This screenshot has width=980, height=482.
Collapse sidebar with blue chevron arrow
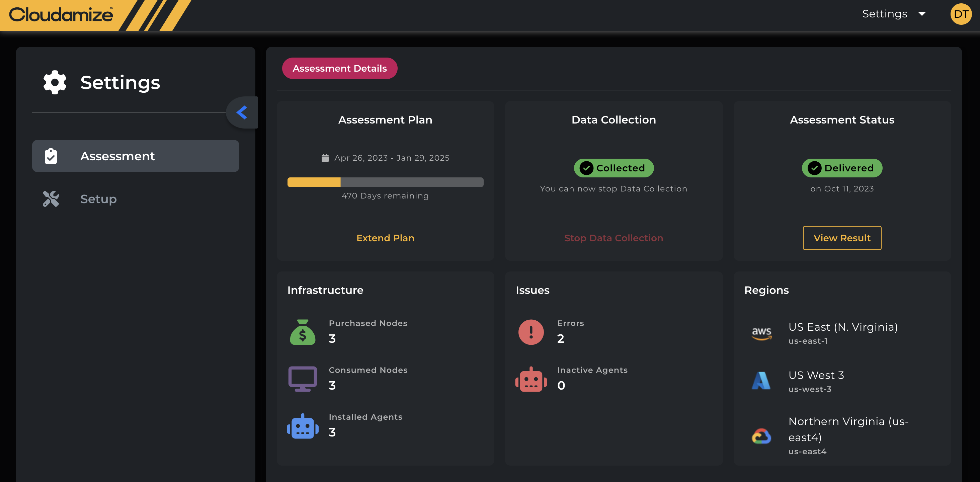coord(242,112)
